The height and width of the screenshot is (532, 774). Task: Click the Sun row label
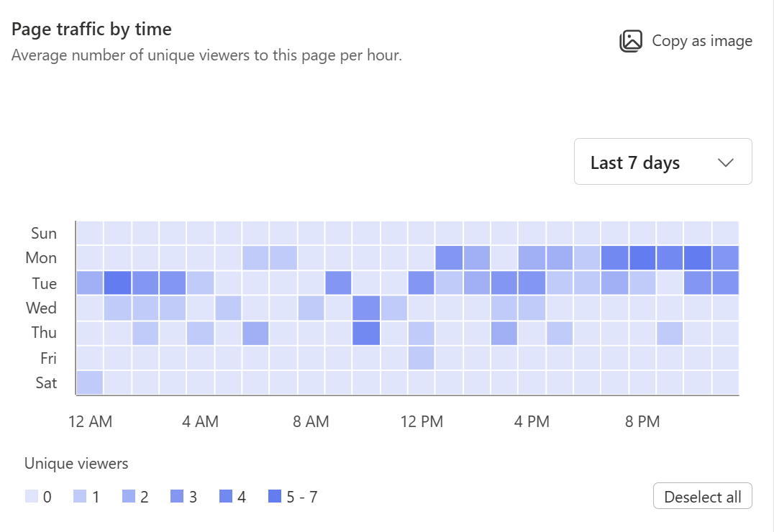pyautogui.click(x=44, y=233)
